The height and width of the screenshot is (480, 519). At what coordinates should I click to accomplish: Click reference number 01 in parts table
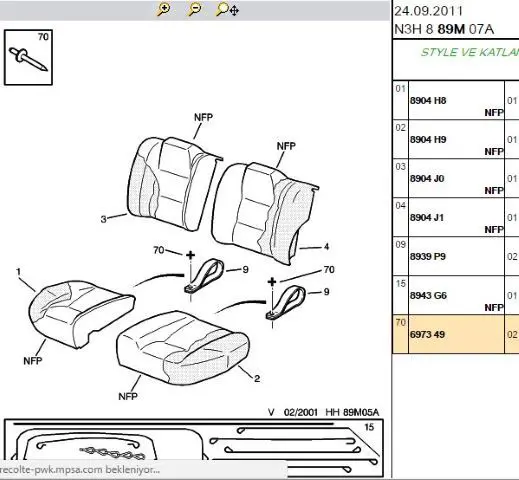coord(400,89)
